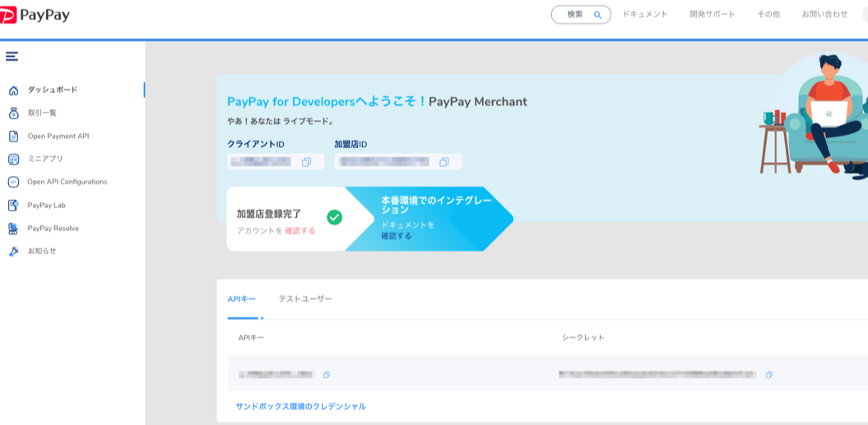Open お知らせ in the sidebar

[x=42, y=252]
